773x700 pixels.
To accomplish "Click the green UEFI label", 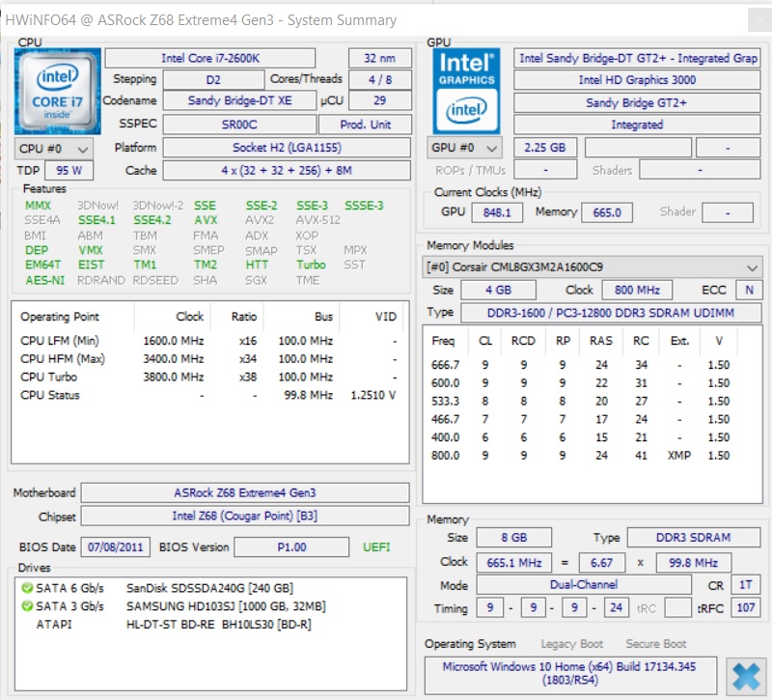I will click(376, 547).
